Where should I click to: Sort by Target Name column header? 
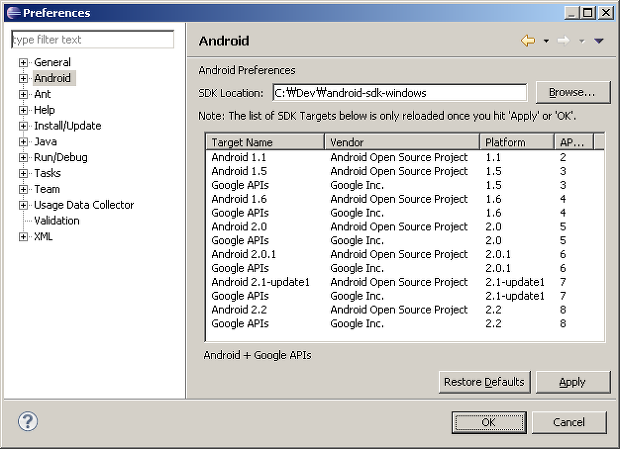click(x=265, y=142)
